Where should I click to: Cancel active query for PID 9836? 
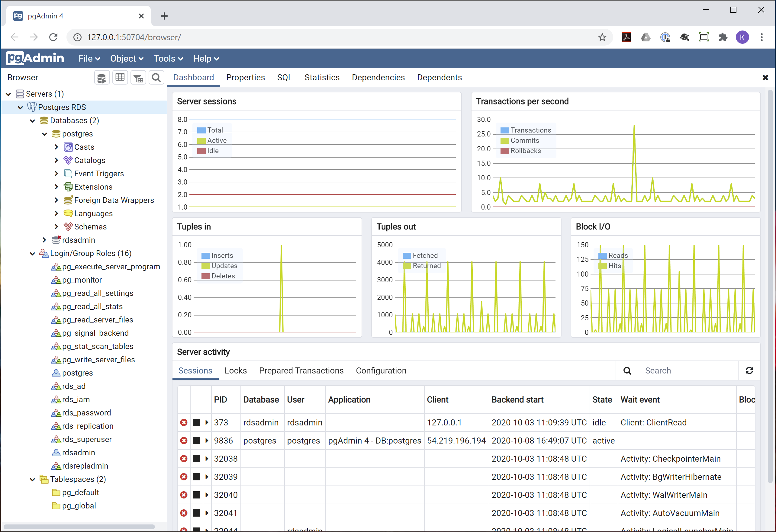(x=196, y=441)
